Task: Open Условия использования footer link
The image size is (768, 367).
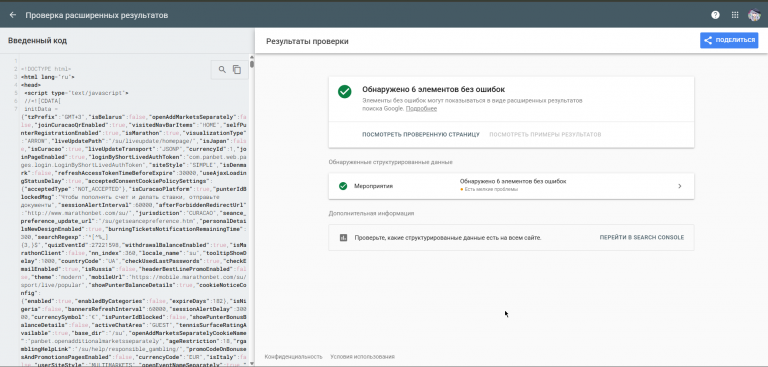Action: click(362, 357)
